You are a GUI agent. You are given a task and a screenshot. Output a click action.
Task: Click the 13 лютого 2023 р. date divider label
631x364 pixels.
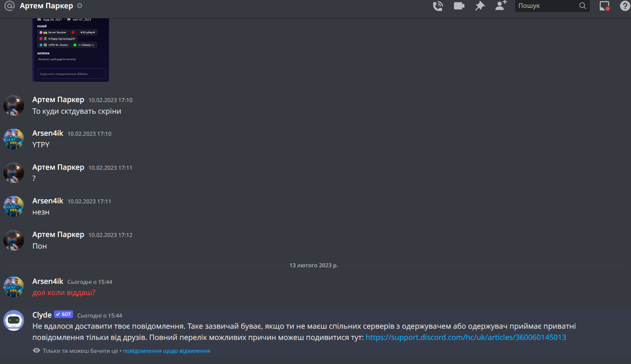[314, 265]
